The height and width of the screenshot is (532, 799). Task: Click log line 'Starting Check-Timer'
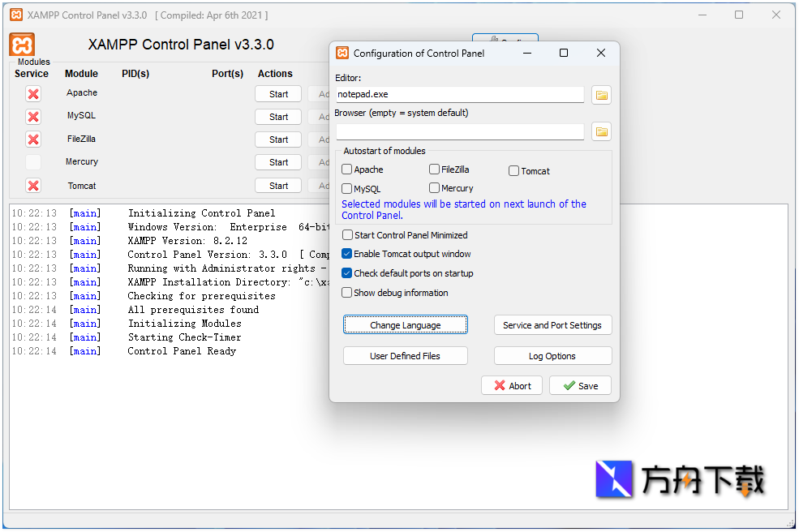184,337
